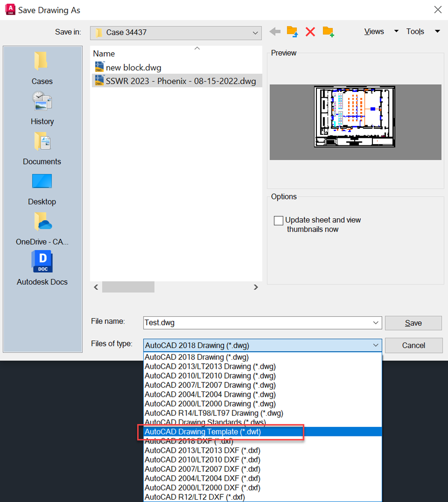Image resolution: width=448 pixels, height=502 pixels.
Task: Choose AutoCAD R14/LT98/LT97 Drawing (*.dwg) option
Action: (x=263, y=413)
